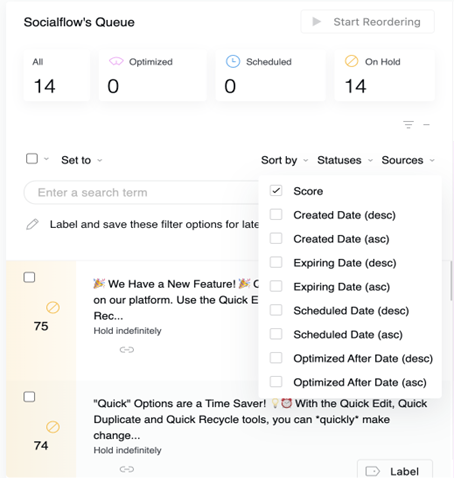
Task: Click the pencil icon for saving filters
Action: pyautogui.click(x=32, y=224)
